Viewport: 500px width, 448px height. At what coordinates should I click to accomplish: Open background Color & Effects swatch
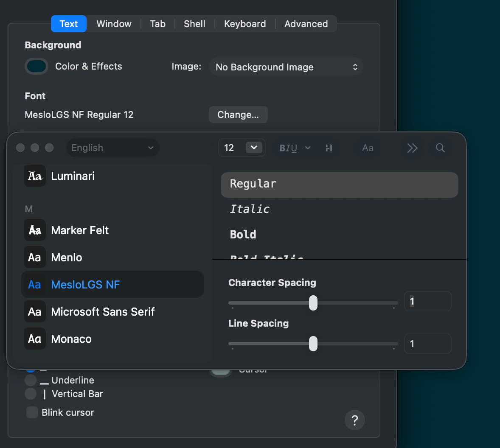pos(37,66)
